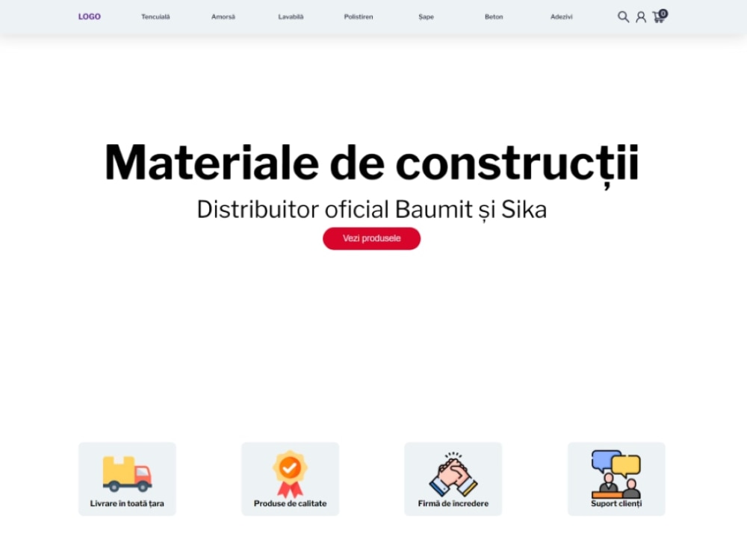Click the Suport clienți label
The image size is (747, 560).
click(x=616, y=504)
